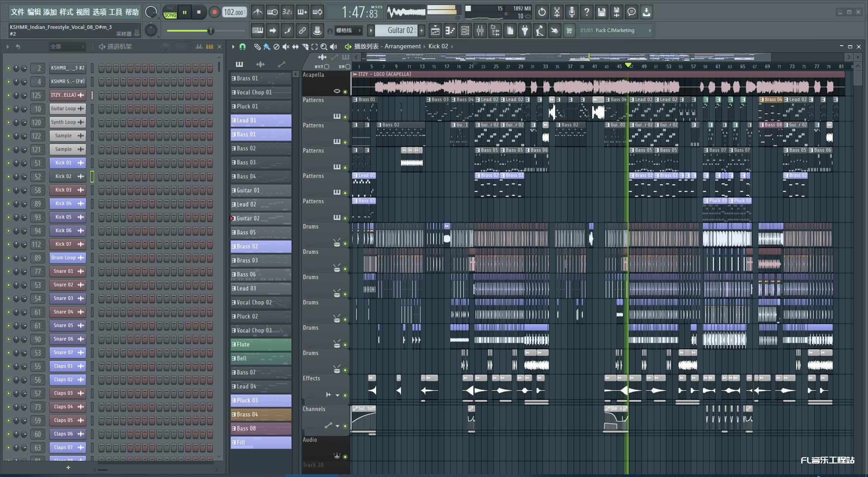Open the 添加 menu
This screenshot has height=477, width=868.
pos(50,12)
